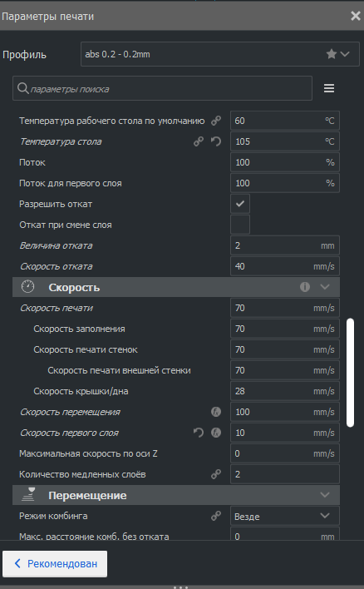This screenshot has height=589, width=364.
Task: Open the Режим комбинга dropdown
Action: (x=285, y=516)
